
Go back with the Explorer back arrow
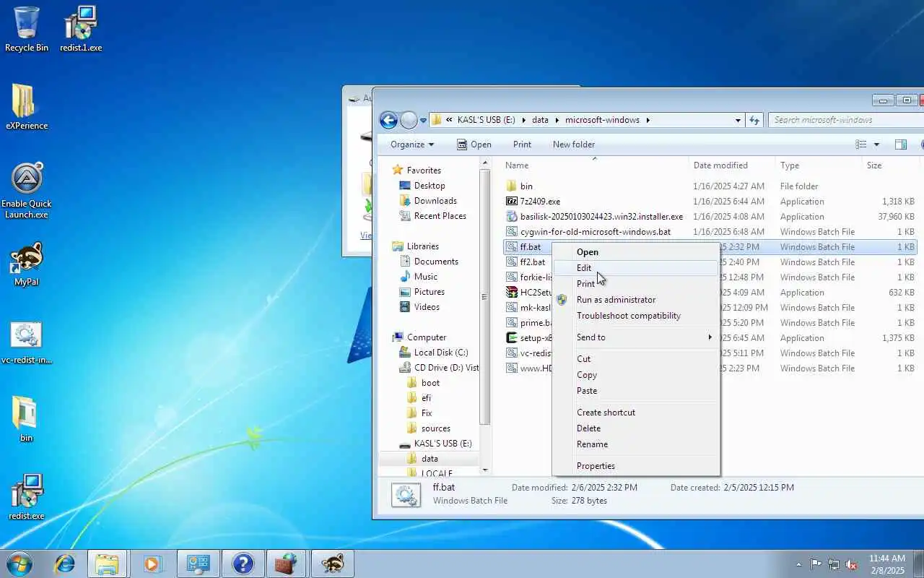pos(388,120)
